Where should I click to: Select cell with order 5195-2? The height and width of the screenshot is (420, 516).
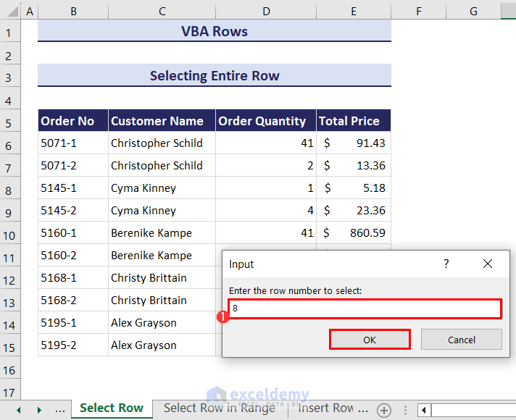(73, 345)
